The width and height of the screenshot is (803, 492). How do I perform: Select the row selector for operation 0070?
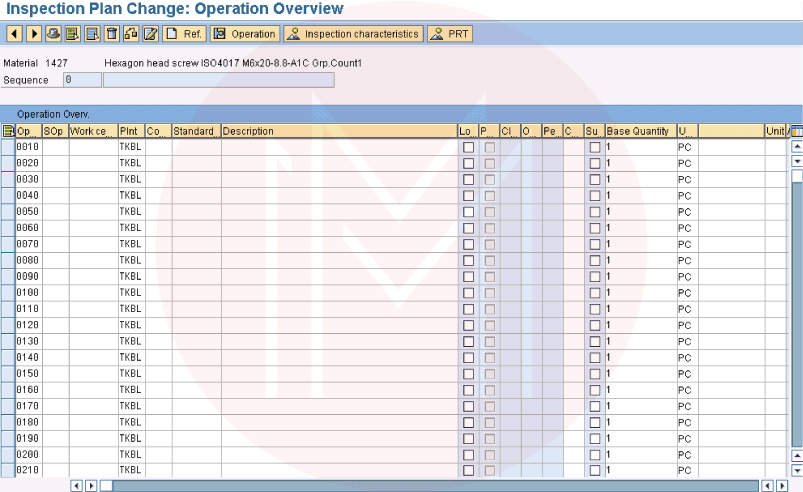pyautogui.click(x=8, y=244)
